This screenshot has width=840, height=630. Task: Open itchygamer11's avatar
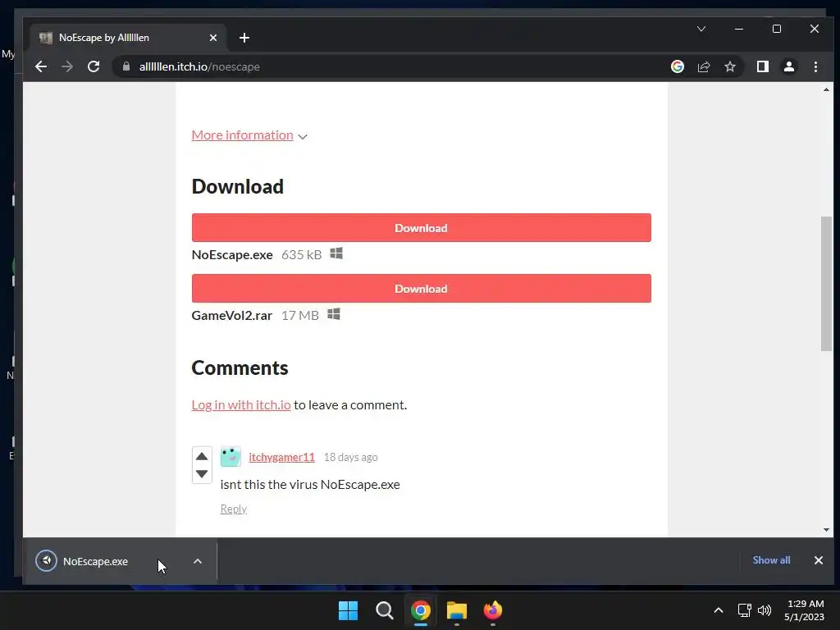[x=231, y=456]
